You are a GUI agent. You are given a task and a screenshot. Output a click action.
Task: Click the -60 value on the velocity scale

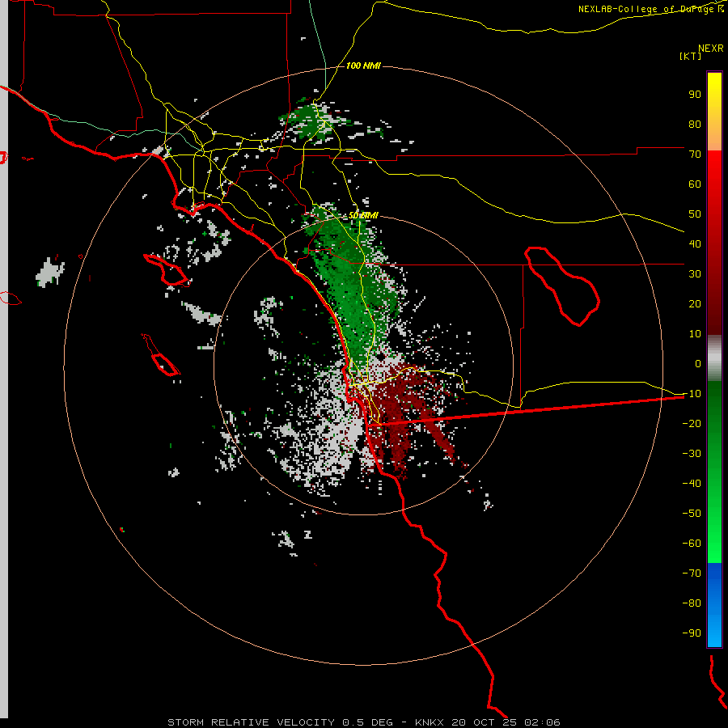coord(692,544)
